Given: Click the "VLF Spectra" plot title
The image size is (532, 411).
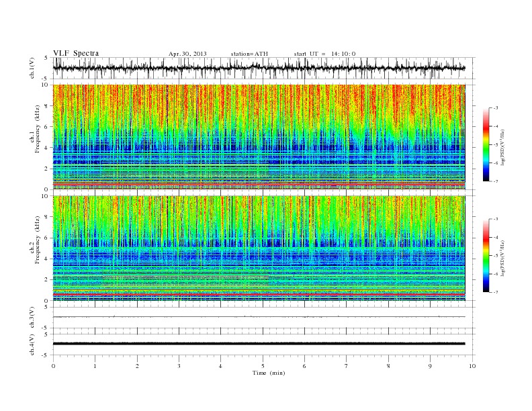Looking at the screenshot, I should tap(76, 53).
